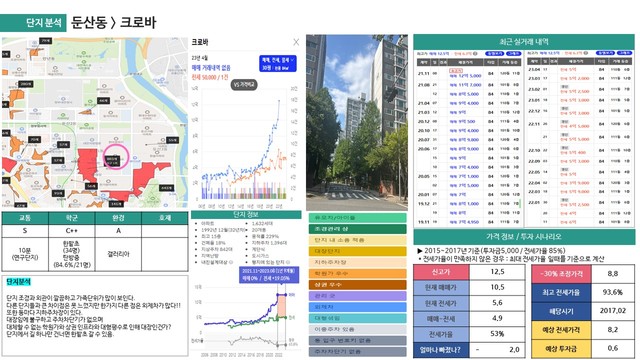Click the VS 가격비교 pill button
Screen dimensions: 640x360
(x=244, y=85)
